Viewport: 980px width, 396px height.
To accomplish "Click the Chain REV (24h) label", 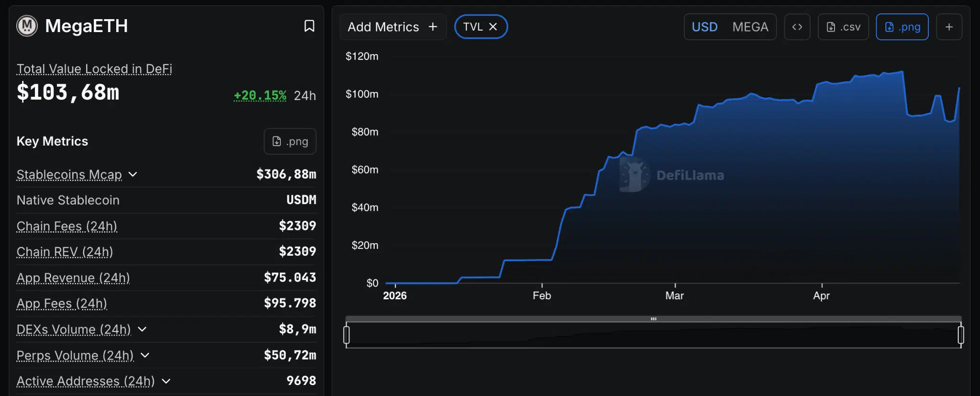I will [x=65, y=252].
